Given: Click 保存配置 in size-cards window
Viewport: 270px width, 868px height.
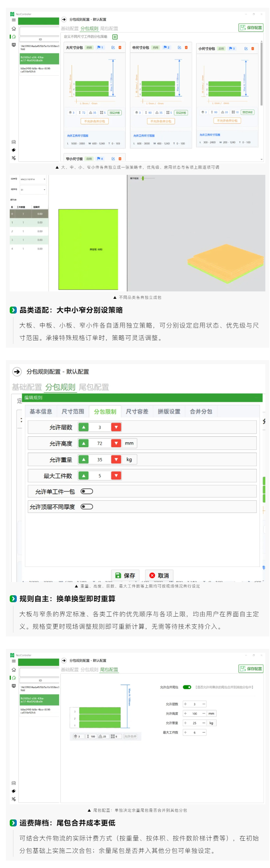Looking at the screenshot, I should 251,28.
